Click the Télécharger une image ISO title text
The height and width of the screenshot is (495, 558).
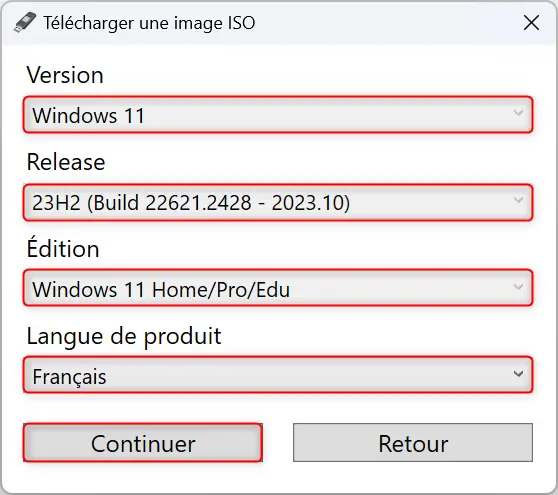click(x=149, y=23)
